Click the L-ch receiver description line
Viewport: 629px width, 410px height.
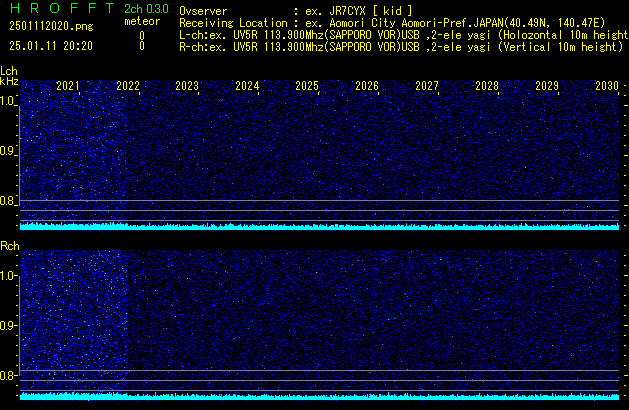(404, 35)
